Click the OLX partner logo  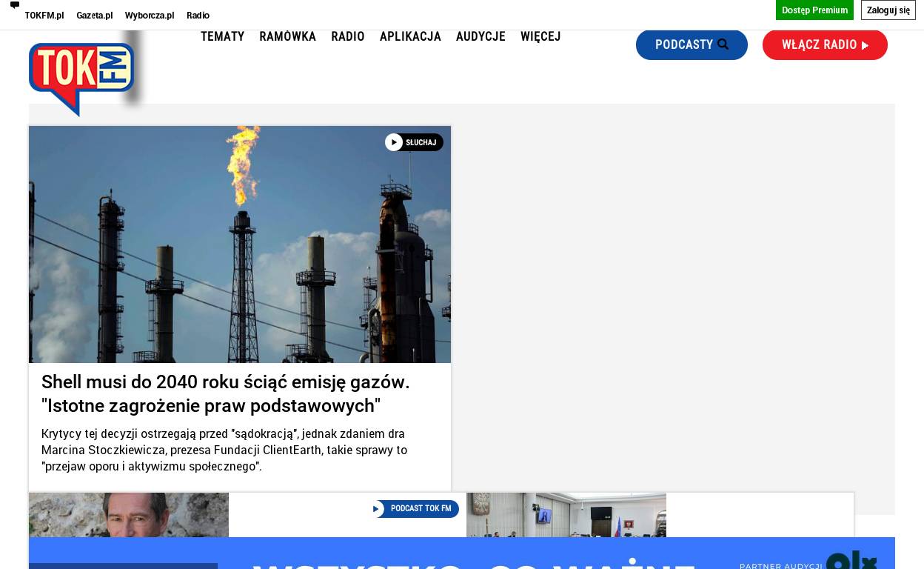tap(851, 560)
